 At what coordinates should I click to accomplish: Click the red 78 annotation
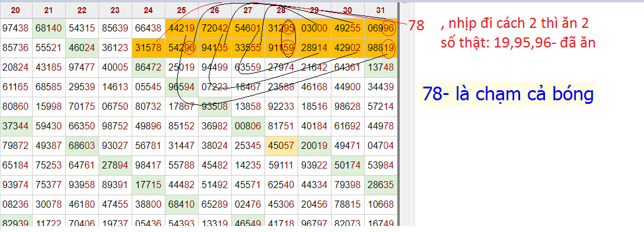pos(416,26)
